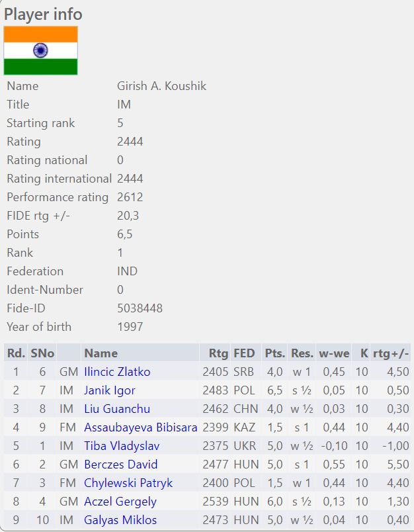Open Janik Igor player link
The image size is (414, 532).
[x=110, y=390]
